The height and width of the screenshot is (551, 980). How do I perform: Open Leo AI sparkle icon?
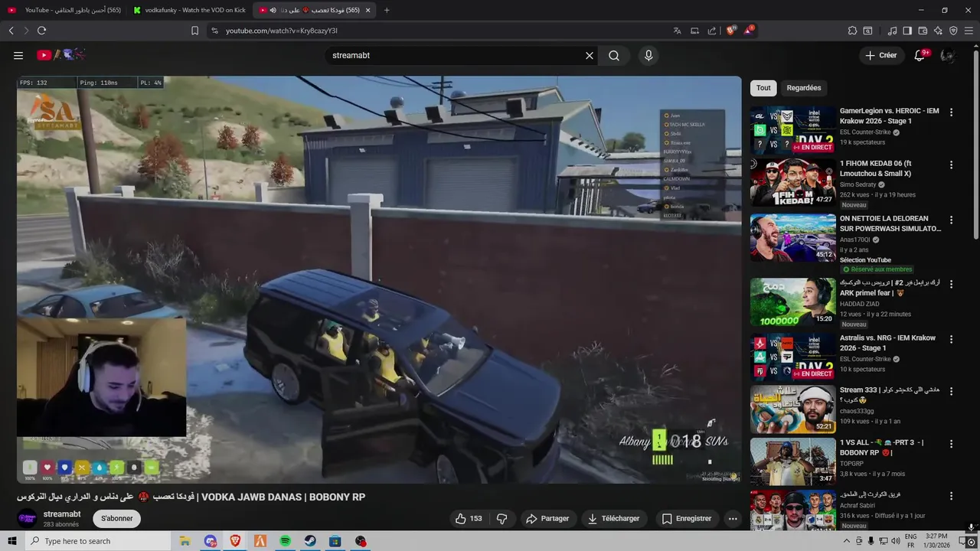(x=938, y=31)
